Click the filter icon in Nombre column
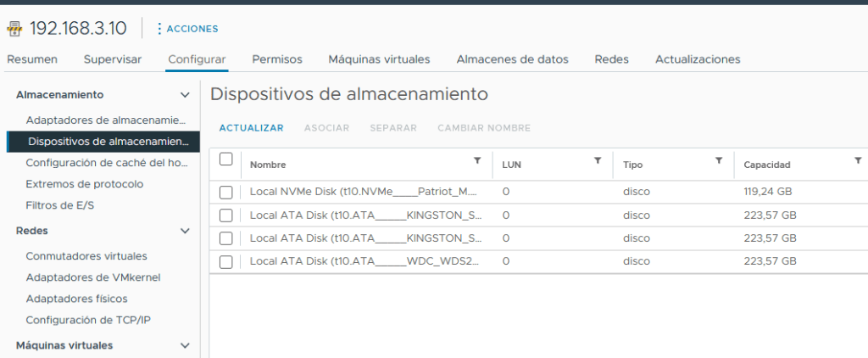 click(477, 160)
